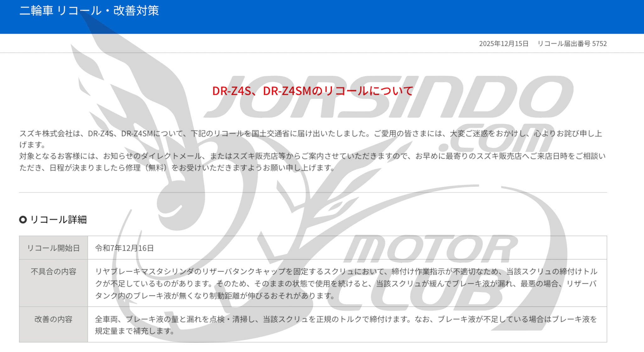Click the date 2025年12月15日
Viewport: 644px width, 352px height.
coord(503,43)
